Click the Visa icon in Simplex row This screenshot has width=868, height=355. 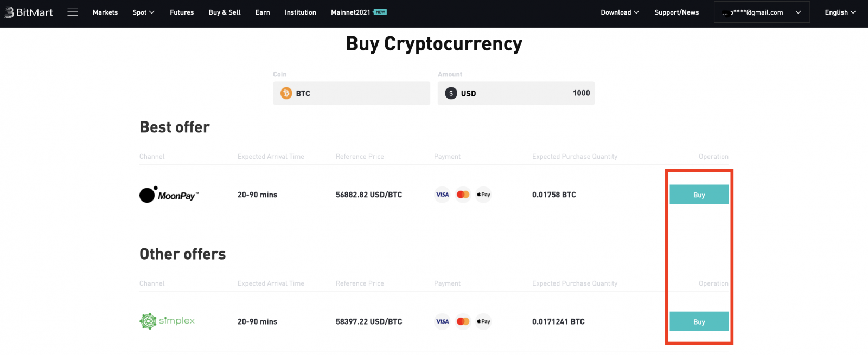tap(443, 321)
